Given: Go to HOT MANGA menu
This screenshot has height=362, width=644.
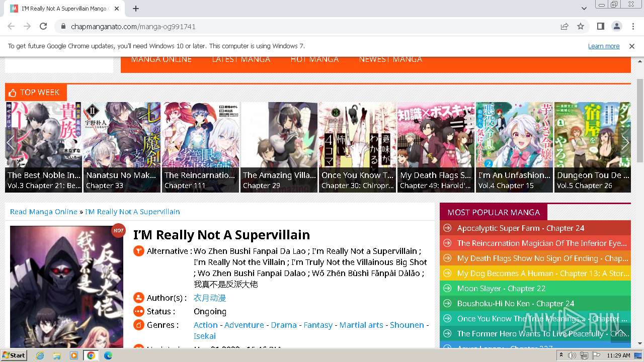Looking at the screenshot, I should tap(314, 59).
